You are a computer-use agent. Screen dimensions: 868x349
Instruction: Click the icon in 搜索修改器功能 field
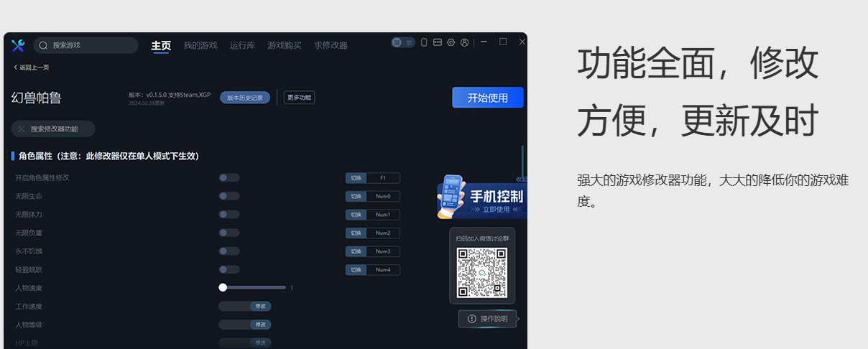pyautogui.click(x=22, y=129)
